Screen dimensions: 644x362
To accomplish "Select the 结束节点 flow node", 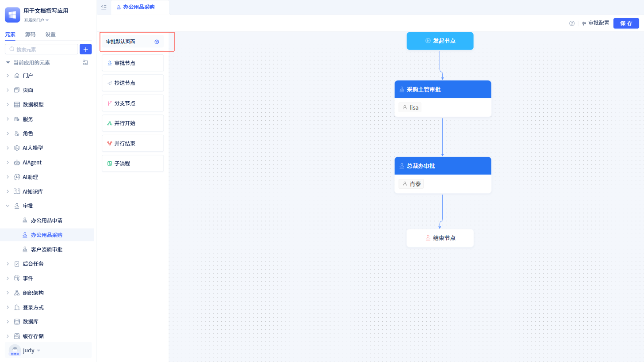I will [x=440, y=238].
